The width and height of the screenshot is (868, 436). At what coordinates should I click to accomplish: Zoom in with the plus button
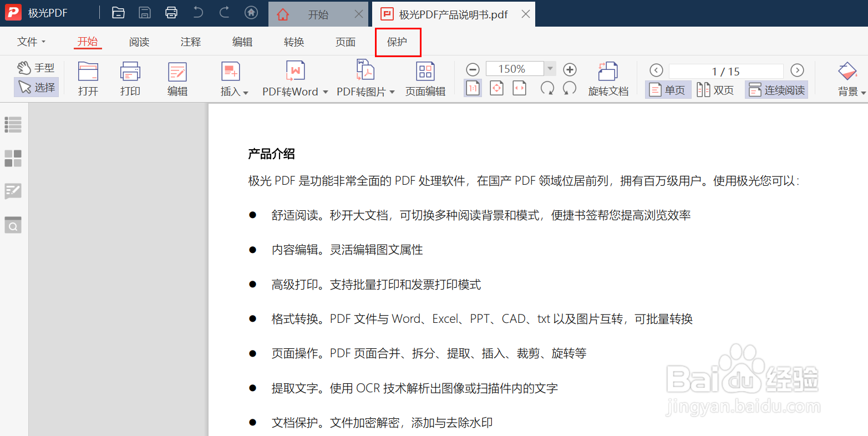pos(570,69)
